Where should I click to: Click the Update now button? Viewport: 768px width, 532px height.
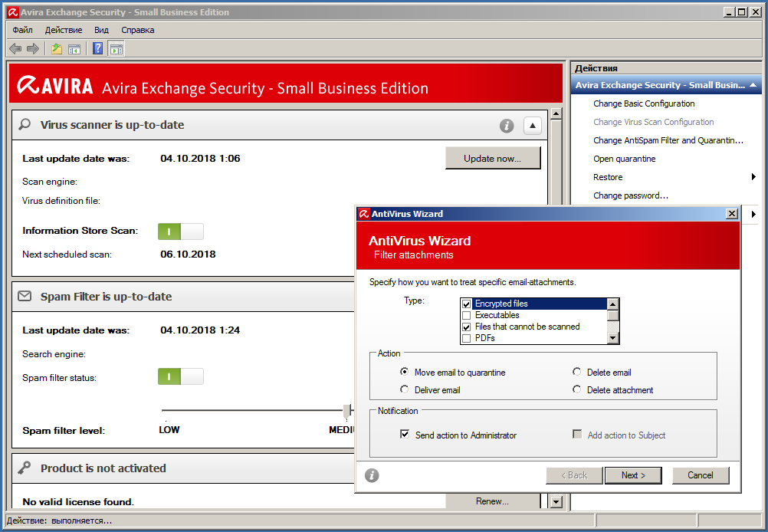[493, 158]
